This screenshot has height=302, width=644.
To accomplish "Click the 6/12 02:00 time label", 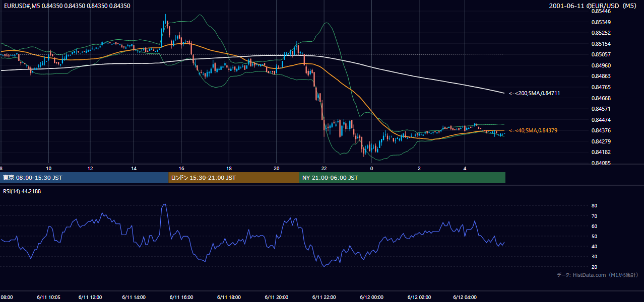I will tap(419, 297).
